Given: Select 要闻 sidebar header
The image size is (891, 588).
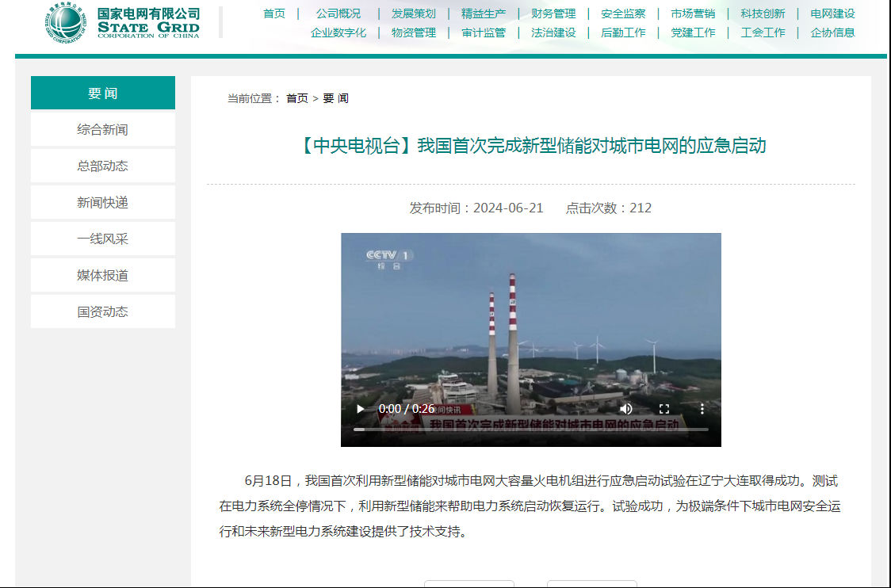Looking at the screenshot, I should (x=103, y=94).
